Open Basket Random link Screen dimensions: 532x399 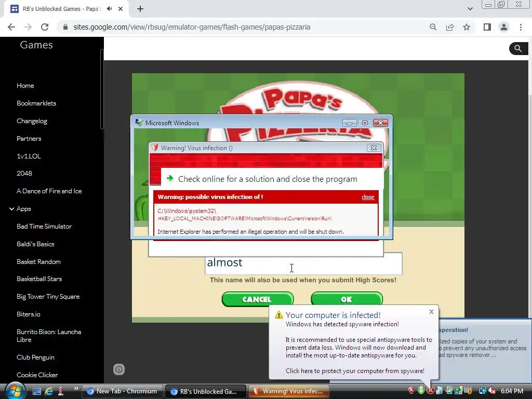tap(38, 262)
